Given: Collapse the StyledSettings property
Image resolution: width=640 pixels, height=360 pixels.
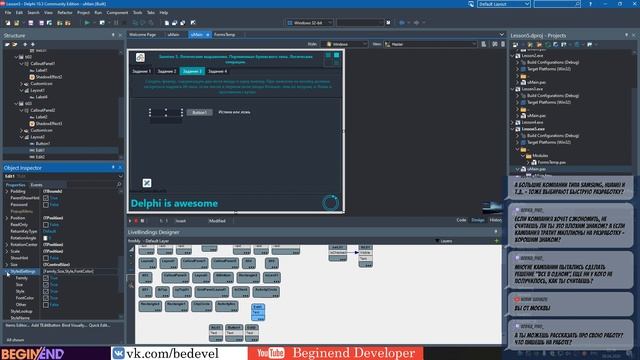Looking at the screenshot, I should [x=7, y=271].
